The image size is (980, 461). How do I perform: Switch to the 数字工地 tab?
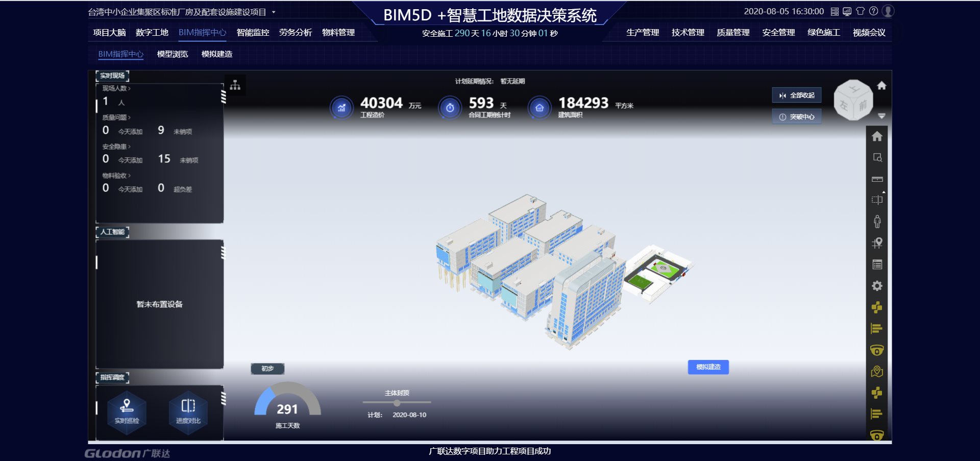click(x=152, y=33)
